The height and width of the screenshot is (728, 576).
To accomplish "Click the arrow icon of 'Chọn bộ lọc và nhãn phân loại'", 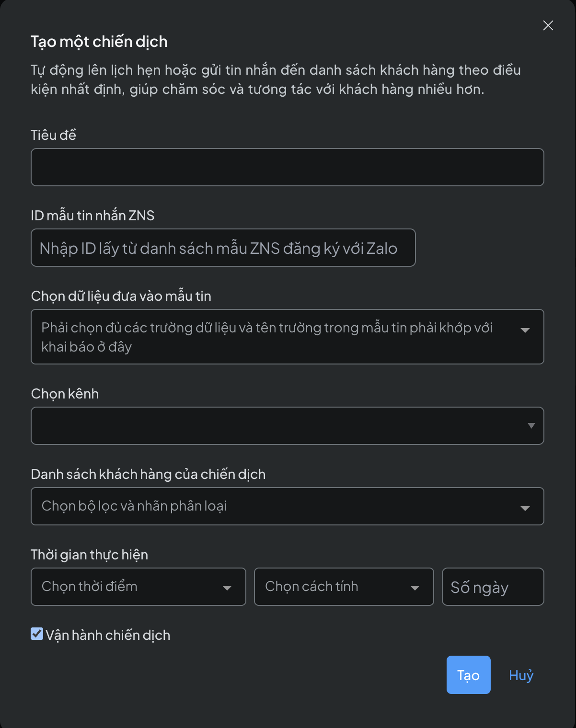I will (525, 508).
